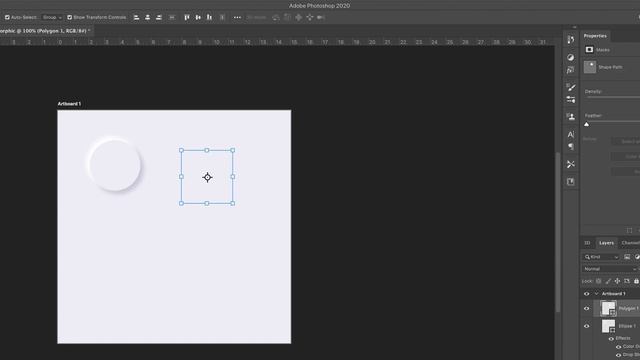640x360 pixels.
Task: Click the Masks icon in Properties
Action: coord(589,50)
